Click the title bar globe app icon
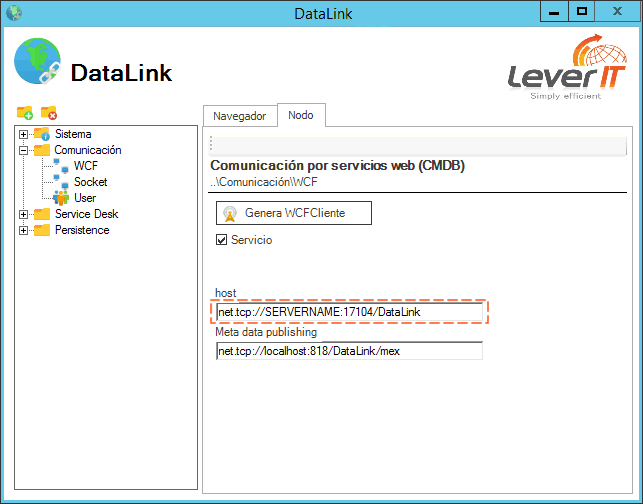The image size is (643, 504). (x=14, y=13)
